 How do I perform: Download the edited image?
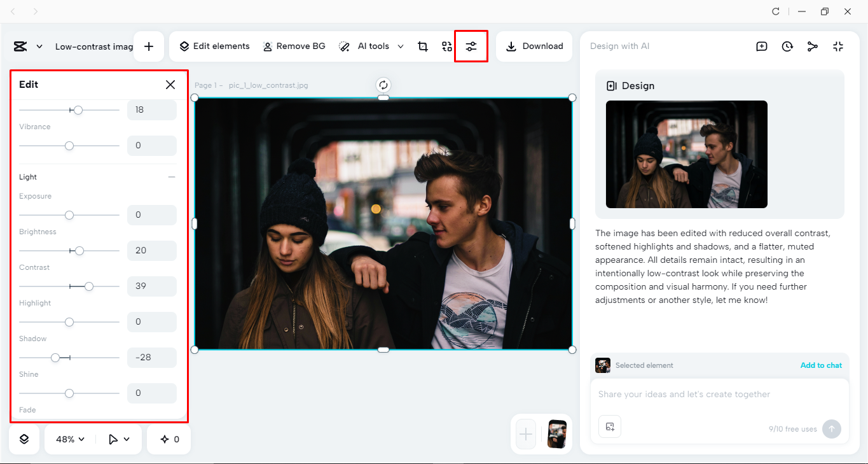(x=534, y=46)
